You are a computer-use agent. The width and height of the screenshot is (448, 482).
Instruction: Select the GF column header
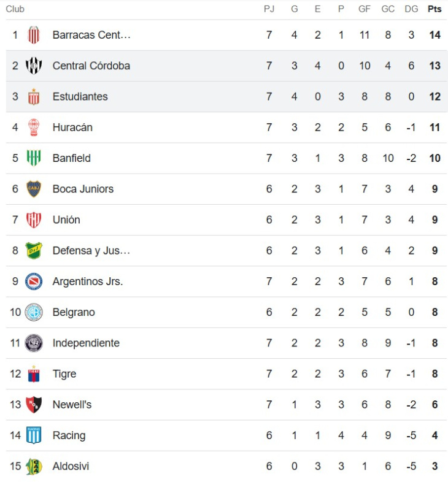click(365, 9)
